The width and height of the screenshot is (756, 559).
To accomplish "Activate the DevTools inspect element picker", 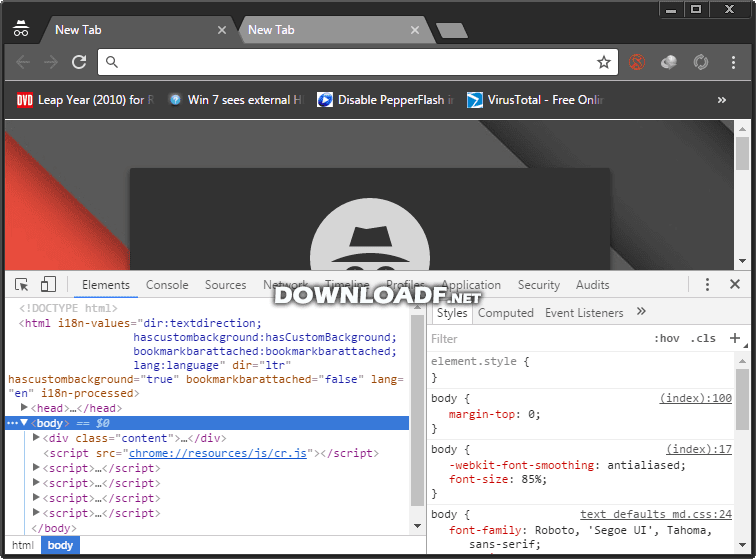I will tap(22, 285).
